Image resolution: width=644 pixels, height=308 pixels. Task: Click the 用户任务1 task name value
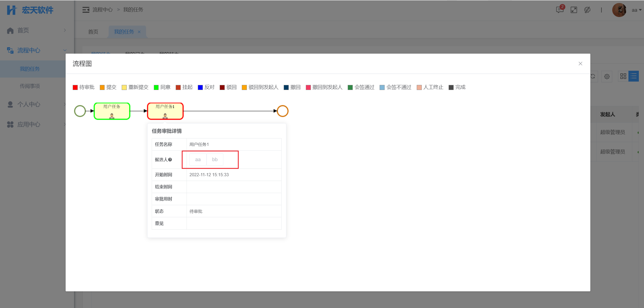199,144
